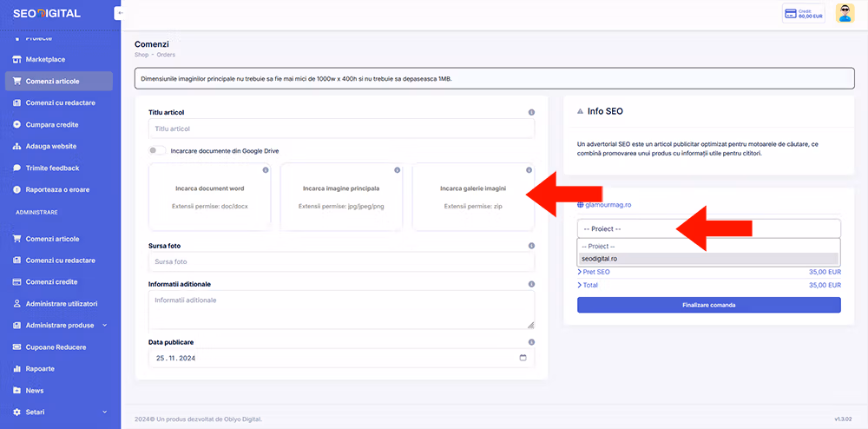Screen dimensions: 868x429
Task: Click info icon on Incarca document word box
Action: click(266, 170)
